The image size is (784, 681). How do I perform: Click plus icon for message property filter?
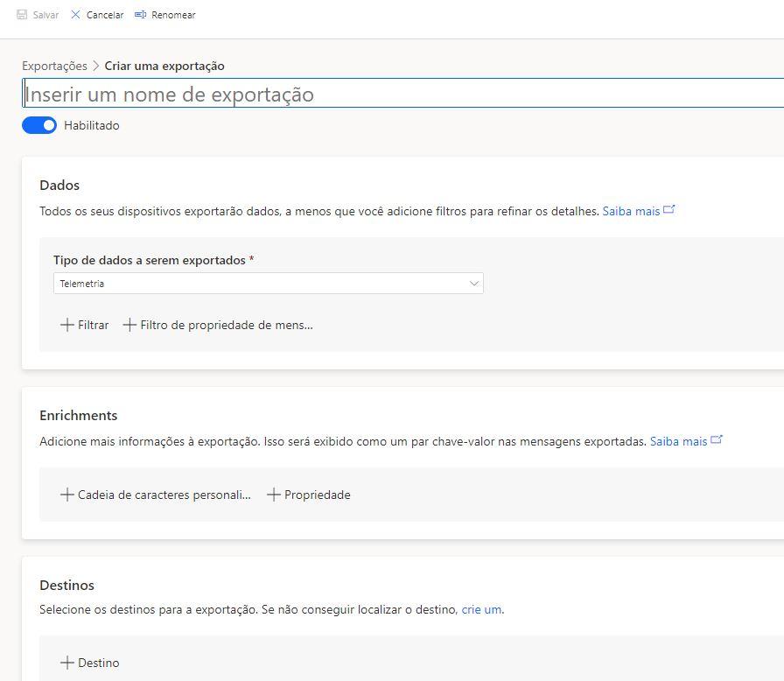click(x=129, y=325)
